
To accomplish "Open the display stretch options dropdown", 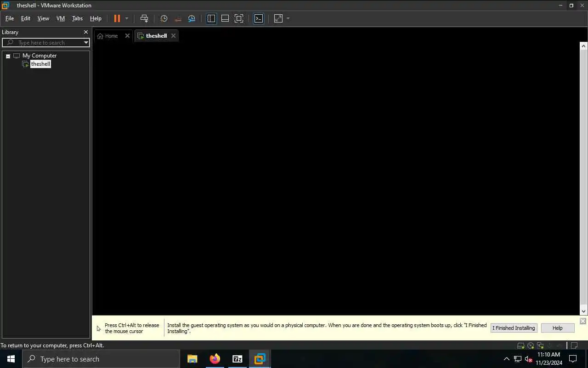I will coord(288,18).
